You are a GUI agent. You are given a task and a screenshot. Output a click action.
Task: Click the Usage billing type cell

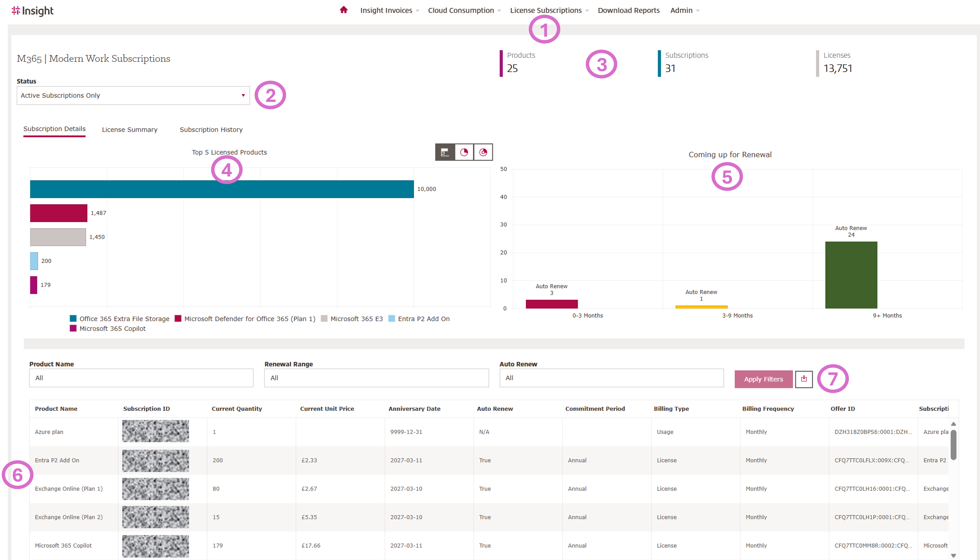[696, 432]
